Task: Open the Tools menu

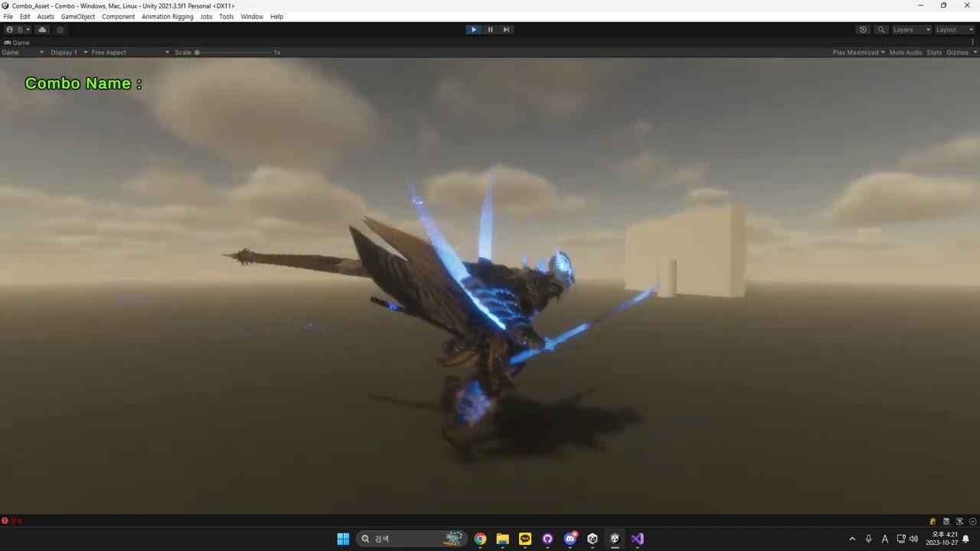Action: tap(227, 17)
